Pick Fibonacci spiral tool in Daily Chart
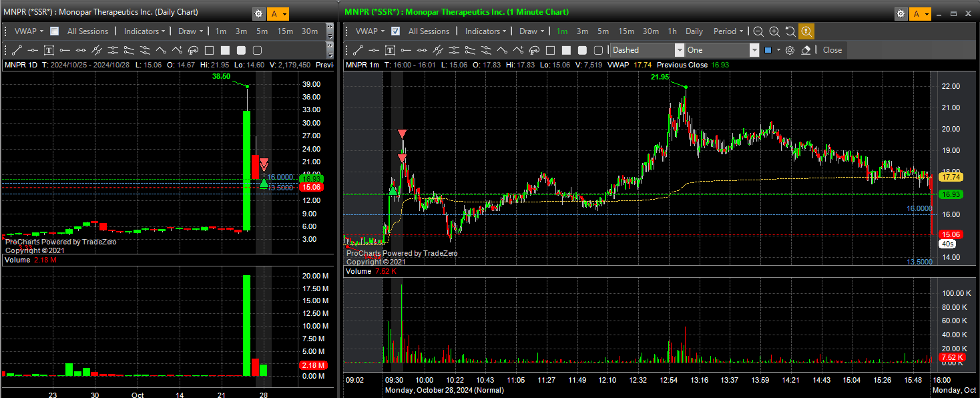 click(x=193, y=50)
